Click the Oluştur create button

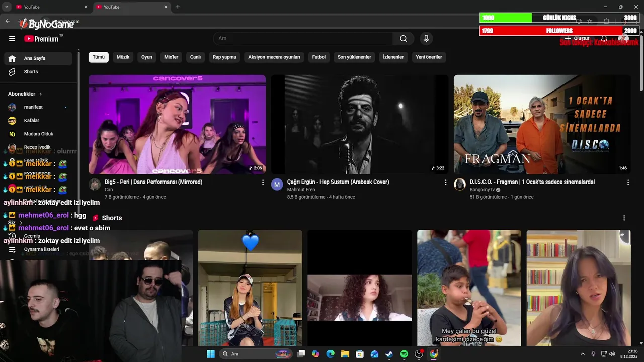pos(577,38)
